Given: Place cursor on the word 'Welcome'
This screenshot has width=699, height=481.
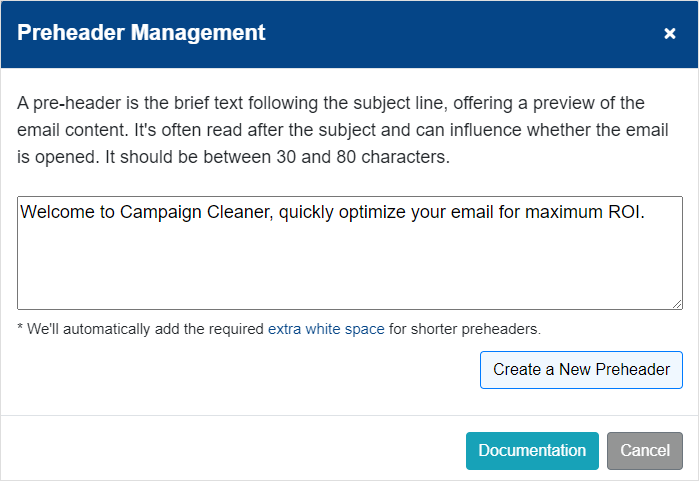Looking at the screenshot, I should point(58,212).
